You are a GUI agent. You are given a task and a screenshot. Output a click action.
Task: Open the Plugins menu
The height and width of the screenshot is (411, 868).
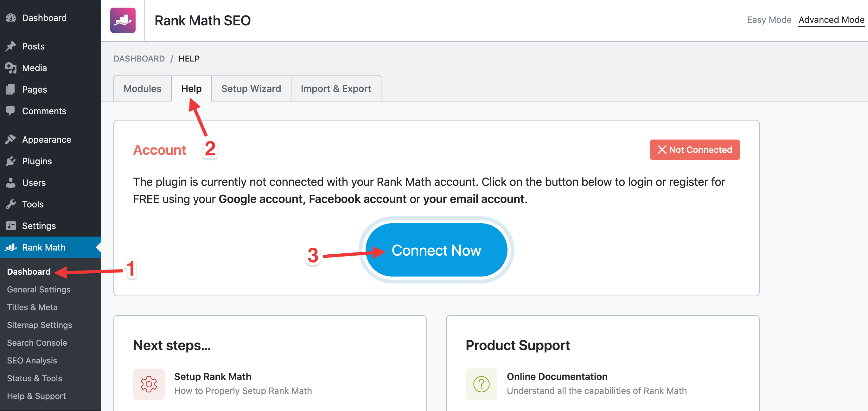[50, 161]
